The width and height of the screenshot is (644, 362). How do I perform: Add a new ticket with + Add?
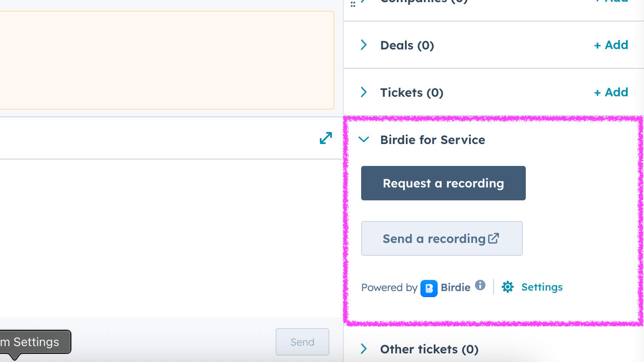[x=611, y=92]
